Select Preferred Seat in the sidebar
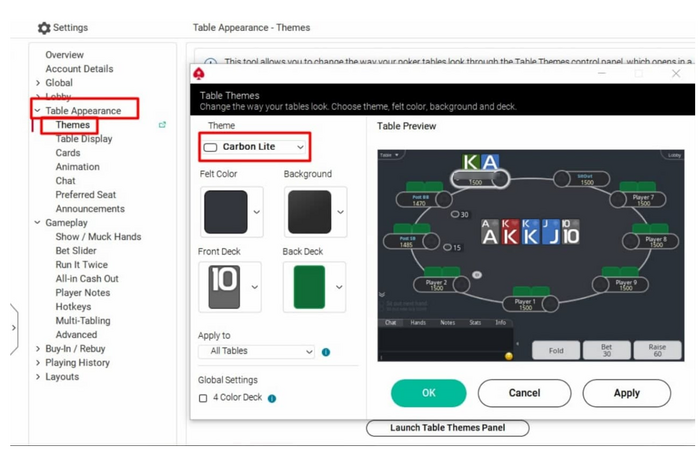 (86, 195)
